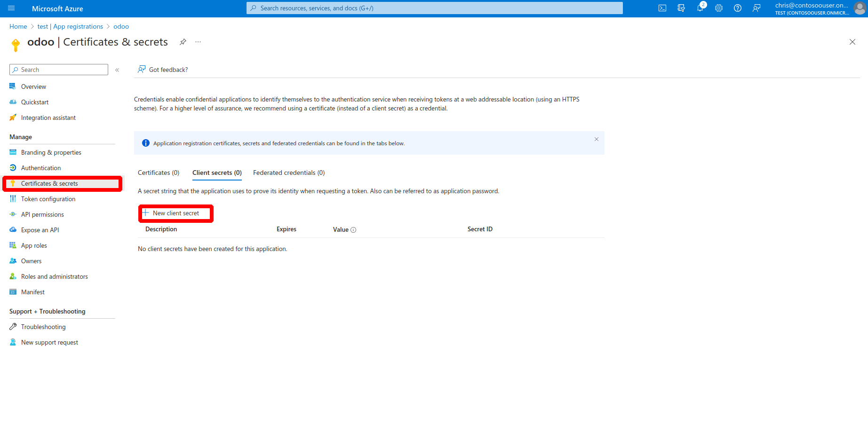
Task: Click the Authentication icon
Action: pyautogui.click(x=13, y=168)
